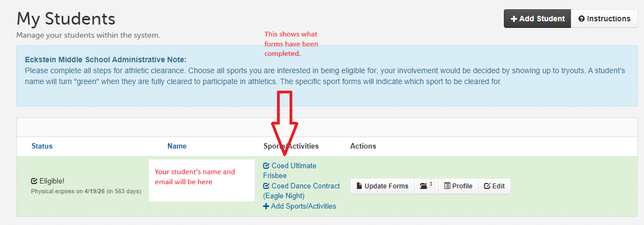The image size is (644, 225).
Task: Click the badge showing 3 documents
Action: (x=431, y=183)
